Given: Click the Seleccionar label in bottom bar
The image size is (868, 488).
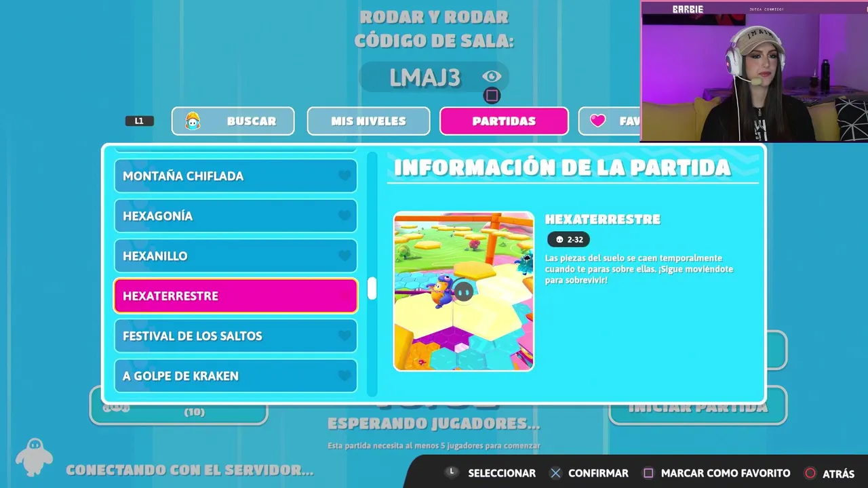Looking at the screenshot, I should (x=502, y=473).
